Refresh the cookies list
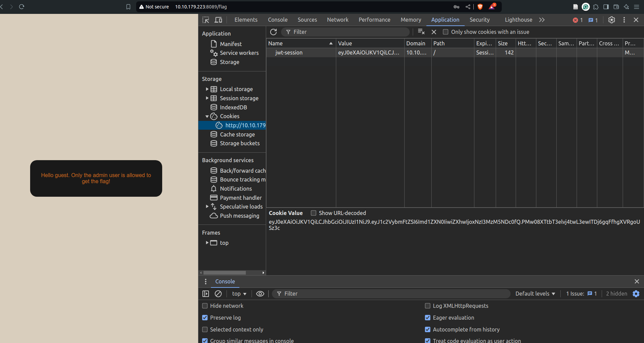 click(x=273, y=32)
